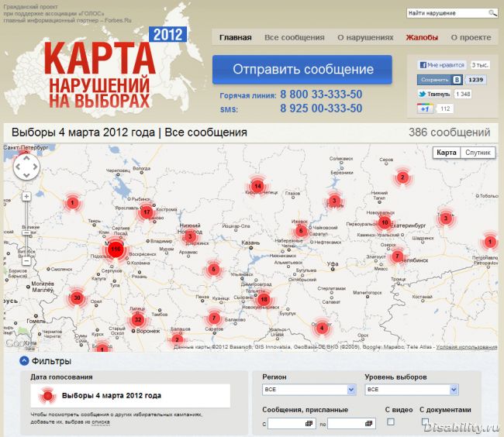Click the SMS number 8 925 00-333-50
Viewport: 504px width, 437px height.
click(321, 108)
